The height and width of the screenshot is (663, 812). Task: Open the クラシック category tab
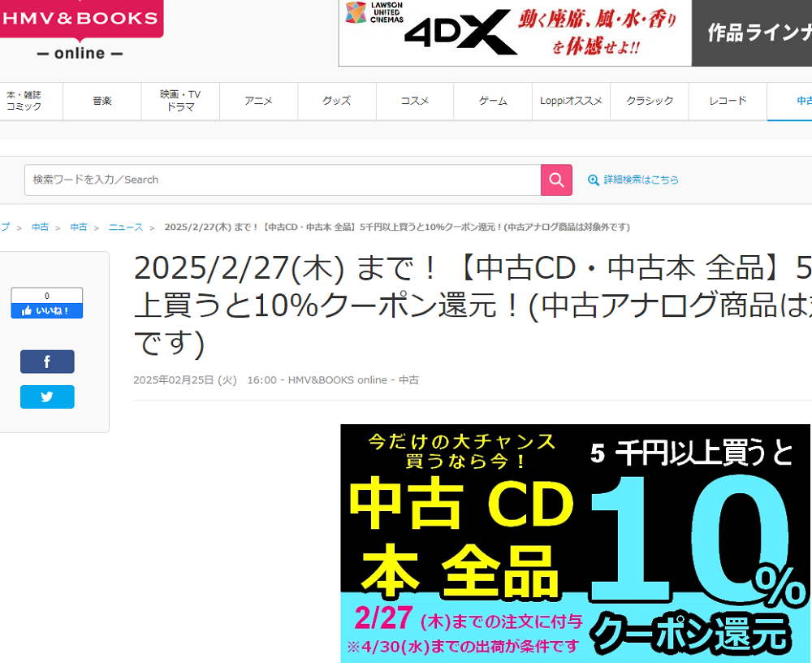point(650,101)
